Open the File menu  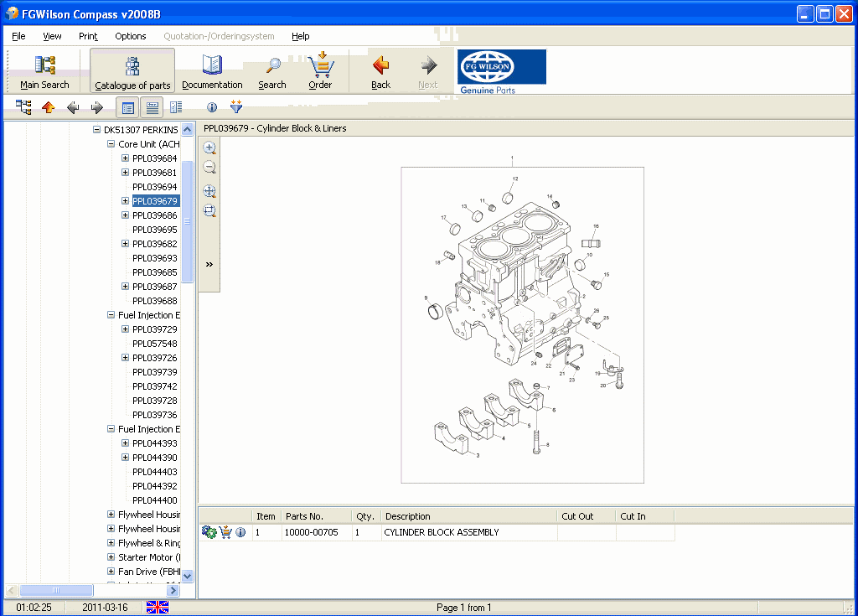pyautogui.click(x=18, y=36)
